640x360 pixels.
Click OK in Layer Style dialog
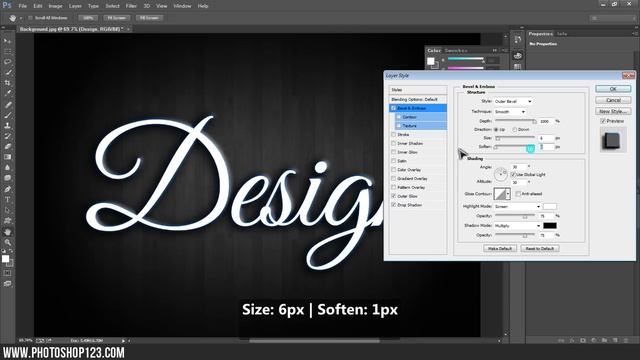point(613,89)
